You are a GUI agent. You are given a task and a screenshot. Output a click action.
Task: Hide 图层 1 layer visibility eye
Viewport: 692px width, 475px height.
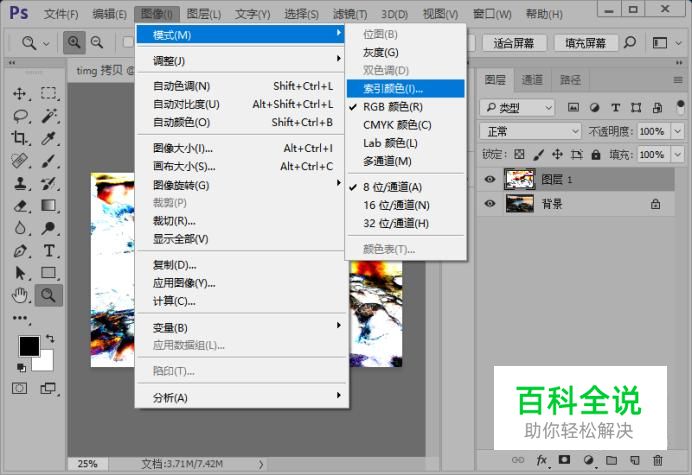click(x=490, y=179)
